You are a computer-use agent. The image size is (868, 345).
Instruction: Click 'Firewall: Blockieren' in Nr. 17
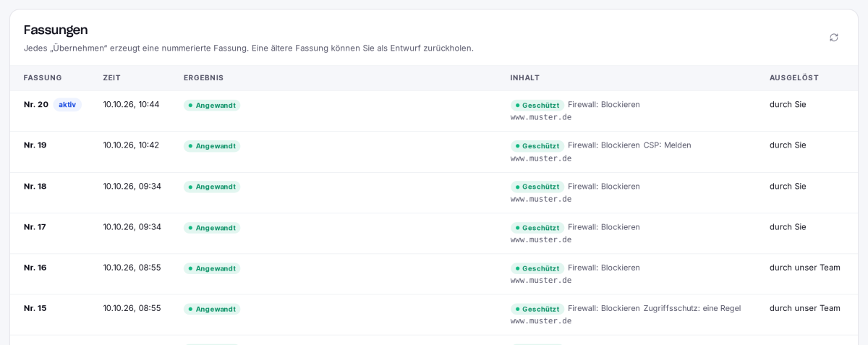click(604, 226)
